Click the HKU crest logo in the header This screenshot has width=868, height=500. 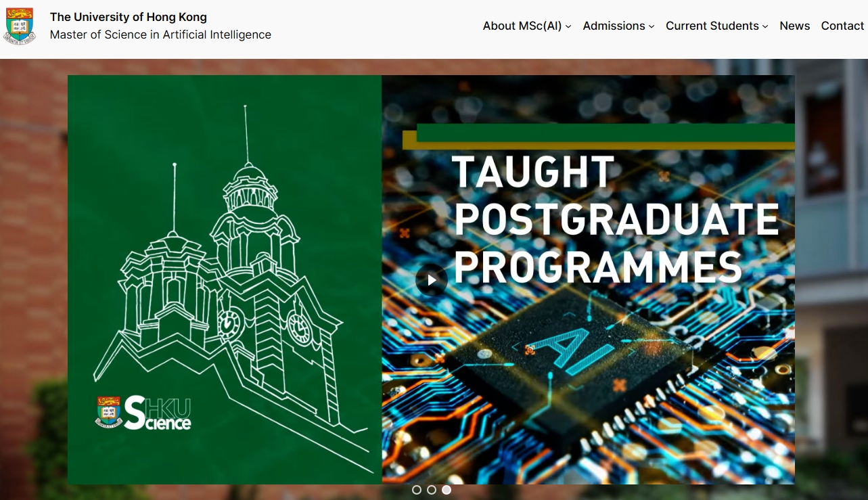[20, 26]
